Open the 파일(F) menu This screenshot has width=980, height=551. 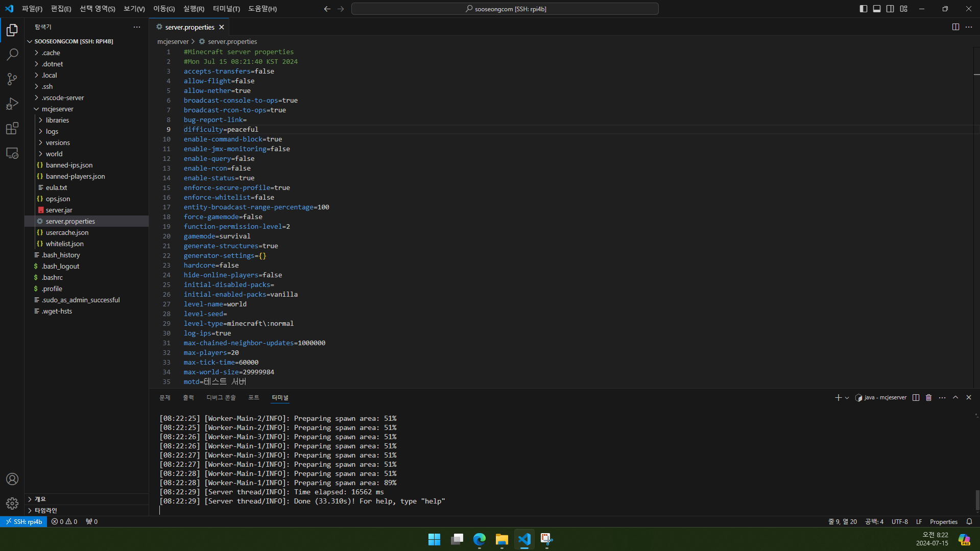click(x=32, y=9)
